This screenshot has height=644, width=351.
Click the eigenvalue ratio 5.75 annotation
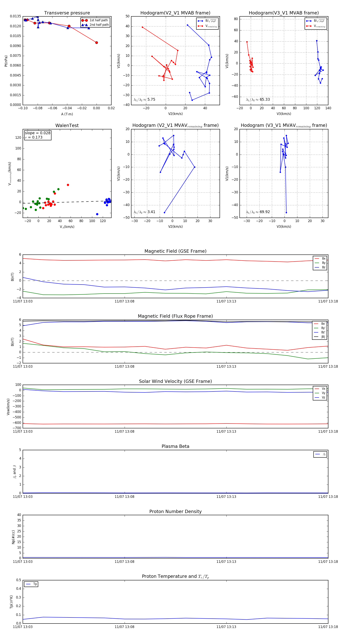144,100
